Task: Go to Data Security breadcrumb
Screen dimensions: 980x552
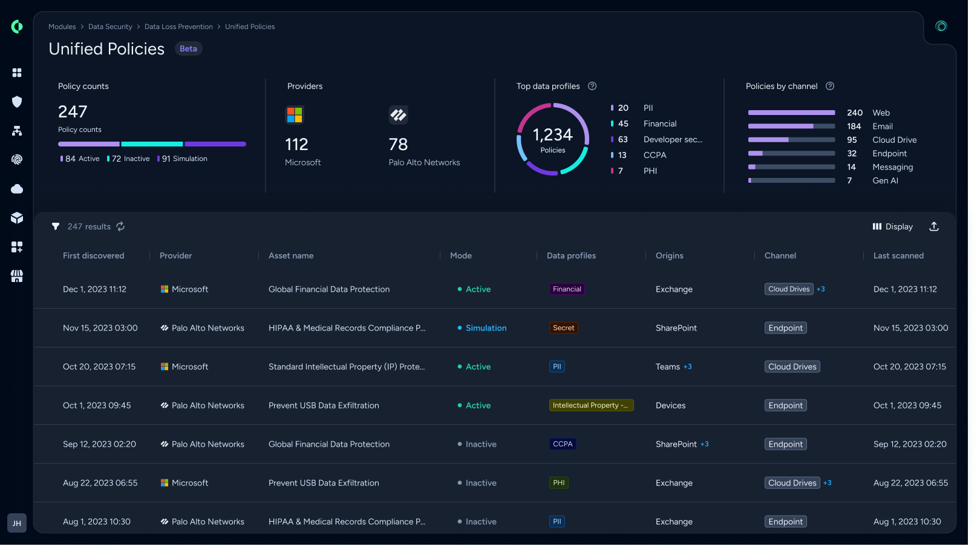Action: coord(111,27)
